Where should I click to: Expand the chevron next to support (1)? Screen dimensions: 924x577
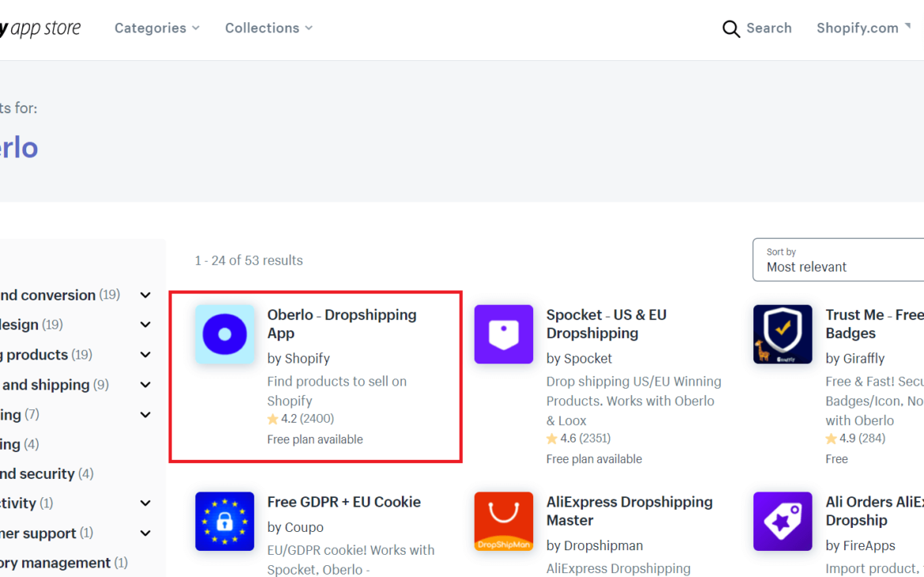coord(145,534)
